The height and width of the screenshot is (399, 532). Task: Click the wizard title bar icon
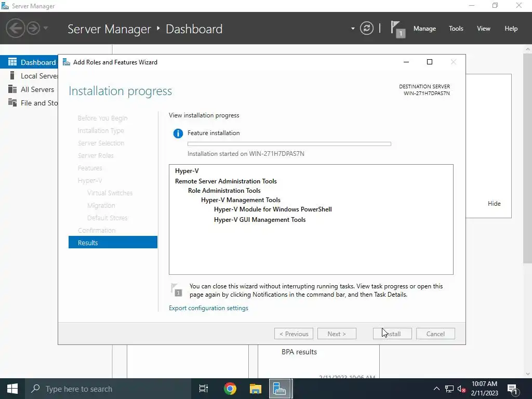click(66, 62)
